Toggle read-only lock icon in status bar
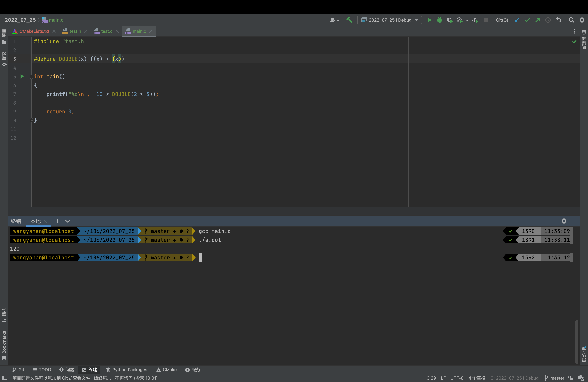Image resolution: width=588 pixels, height=382 pixels. tap(571, 378)
